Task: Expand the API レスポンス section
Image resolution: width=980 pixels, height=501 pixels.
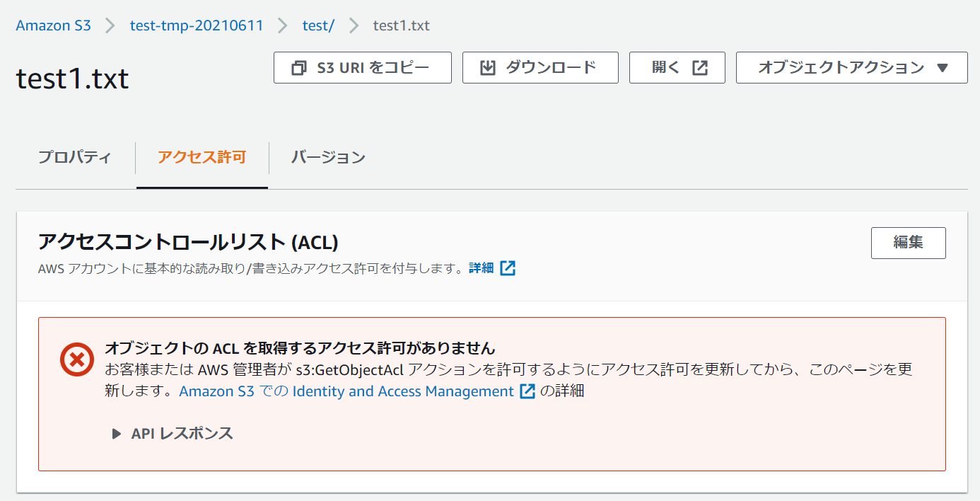Action: tap(173, 433)
